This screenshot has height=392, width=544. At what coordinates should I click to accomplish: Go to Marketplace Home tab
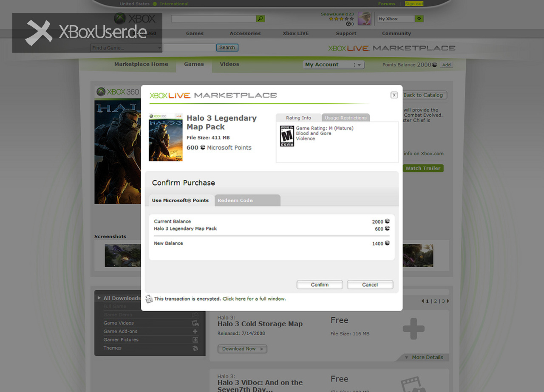click(x=141, y=64)
